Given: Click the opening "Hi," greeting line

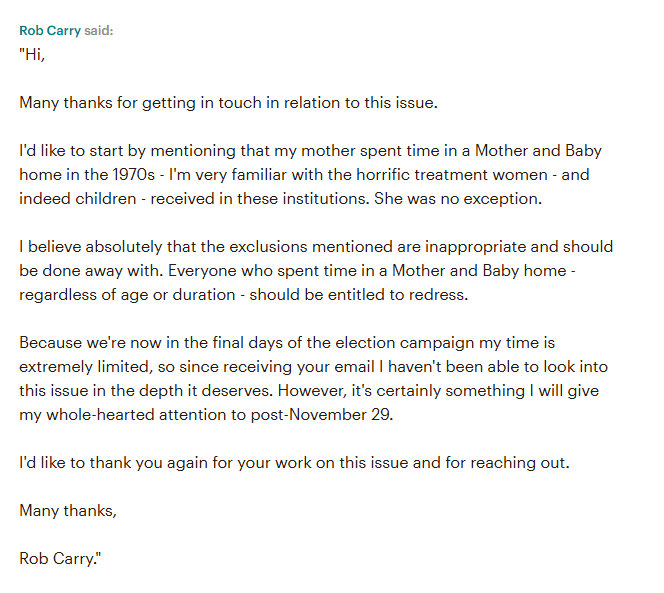Looking at the screenshot, I should click(x=33, y=53).
